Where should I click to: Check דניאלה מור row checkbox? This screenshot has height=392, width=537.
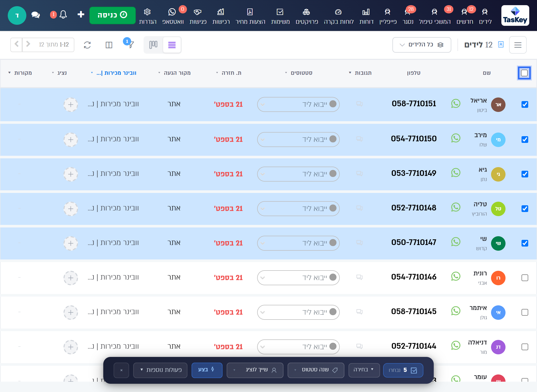click(525, 347)
